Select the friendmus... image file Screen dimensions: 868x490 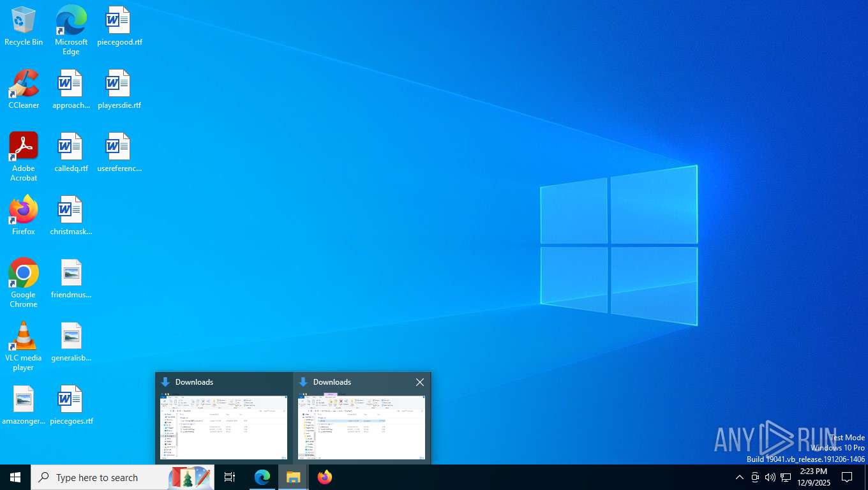point(71,279)
